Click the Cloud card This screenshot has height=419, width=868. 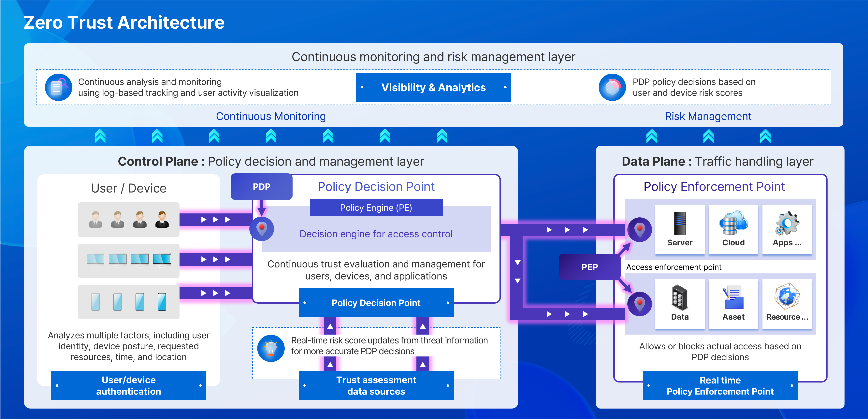733,230
